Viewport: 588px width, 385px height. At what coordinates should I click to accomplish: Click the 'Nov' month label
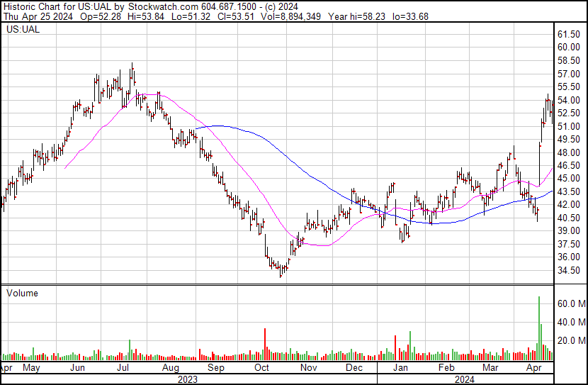tap(308, 368)
